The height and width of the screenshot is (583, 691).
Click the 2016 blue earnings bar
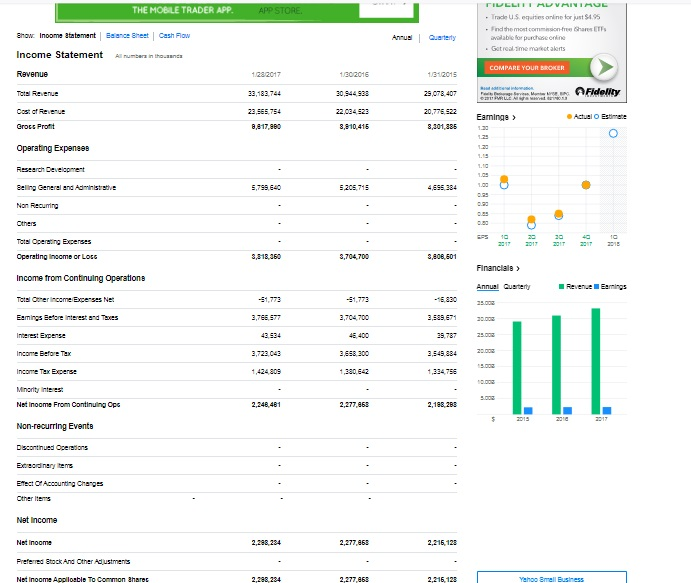pos(568,410)
